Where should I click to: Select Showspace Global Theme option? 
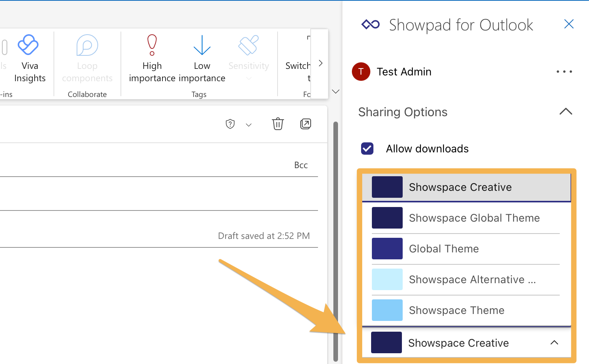pyautogui.click(x=466, y=218)
